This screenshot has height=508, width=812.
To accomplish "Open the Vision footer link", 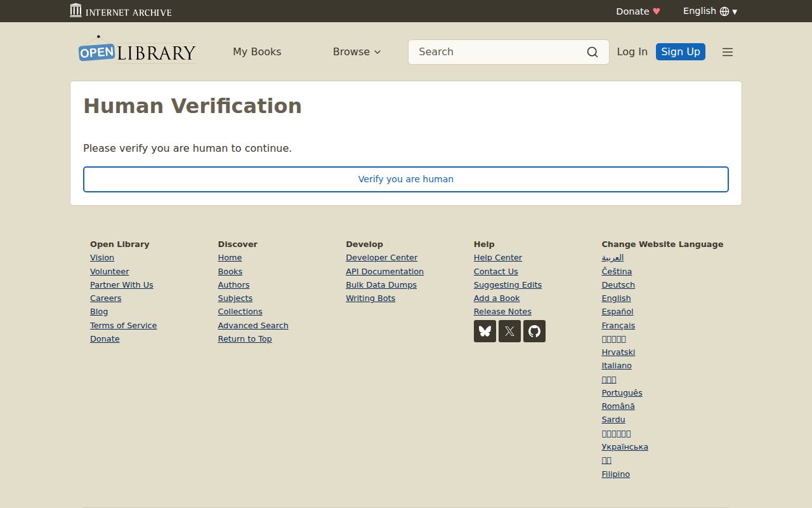I will pos(102,258).
